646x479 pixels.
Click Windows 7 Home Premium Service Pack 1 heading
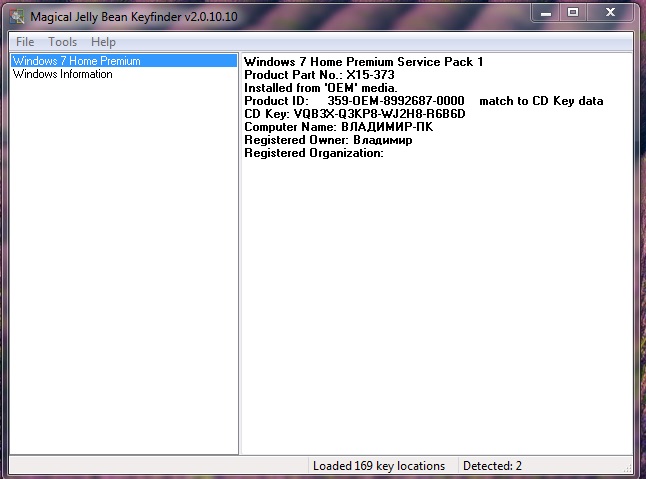click(x=363, y=62)
